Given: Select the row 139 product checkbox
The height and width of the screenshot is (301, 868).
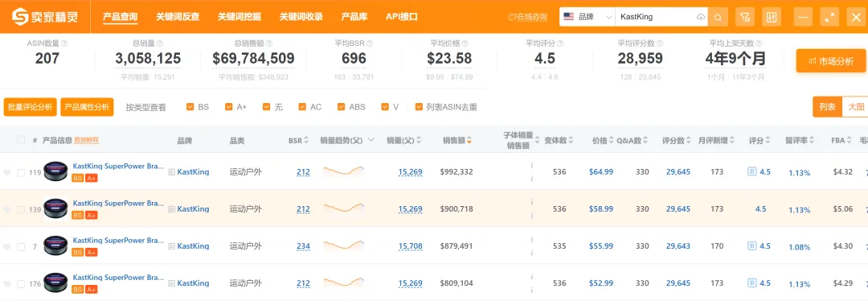Looking at the screenshot, I should point(21,209).
